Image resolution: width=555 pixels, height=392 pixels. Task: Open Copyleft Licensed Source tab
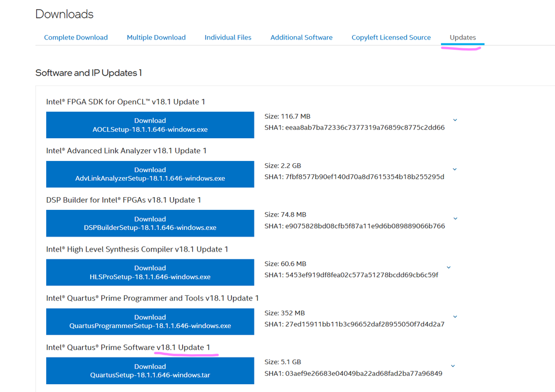click(x=391, y=38)
